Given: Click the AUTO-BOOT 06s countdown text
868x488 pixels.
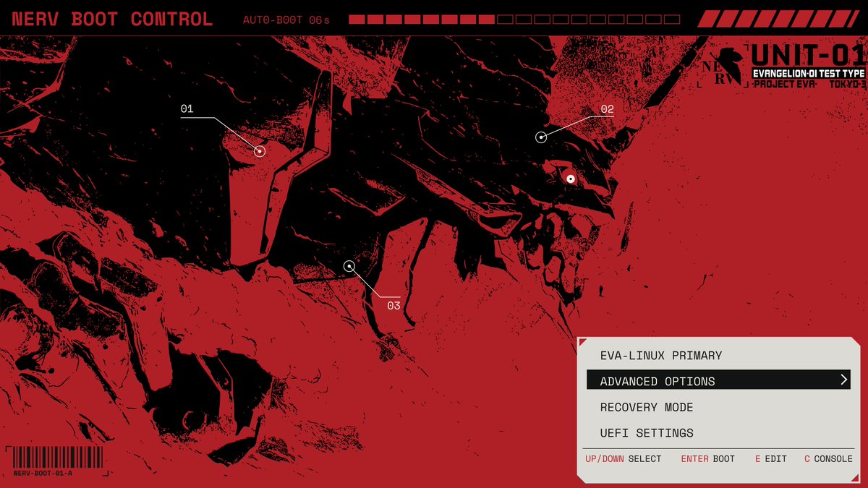Looking at the screenshot, I should [x=286, y=20].
